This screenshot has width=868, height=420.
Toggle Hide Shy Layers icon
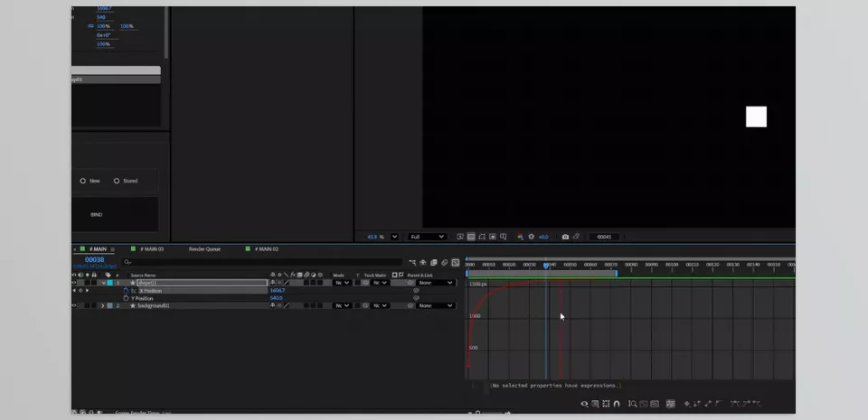coord(423,263)
